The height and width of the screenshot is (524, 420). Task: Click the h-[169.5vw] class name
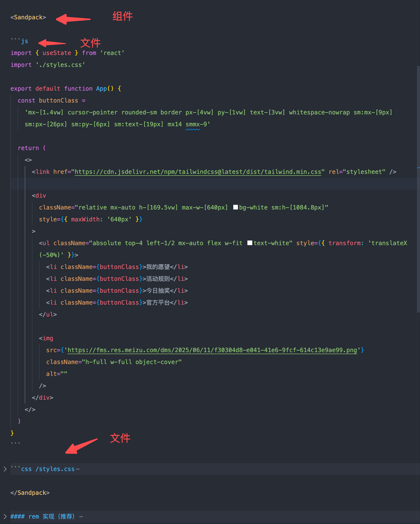159,208
